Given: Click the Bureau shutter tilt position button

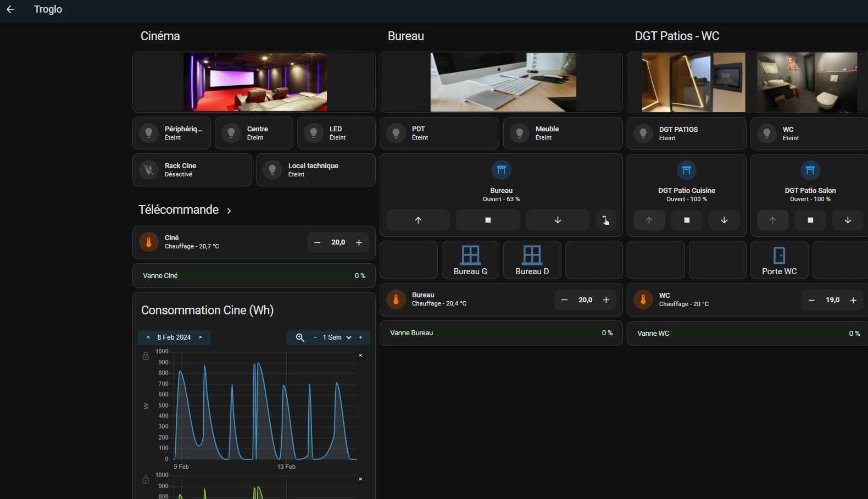Looking at the screenshot, I should [606, 220].
